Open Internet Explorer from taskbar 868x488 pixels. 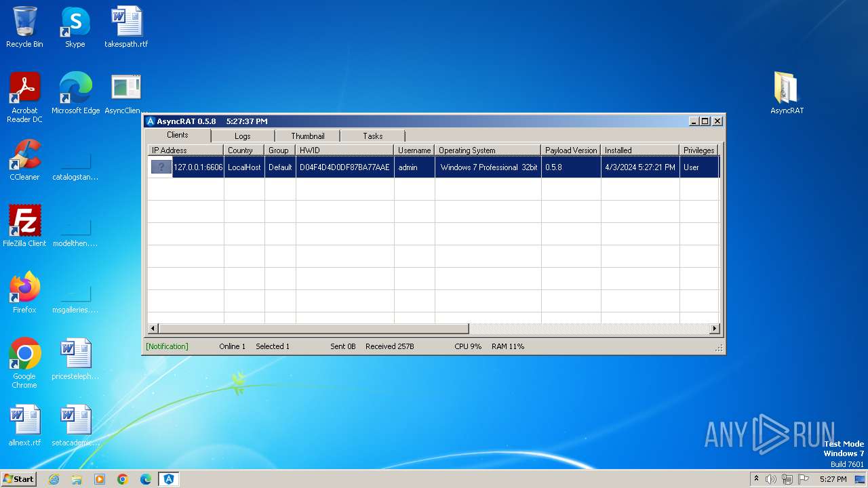click(x=54, y=479)
